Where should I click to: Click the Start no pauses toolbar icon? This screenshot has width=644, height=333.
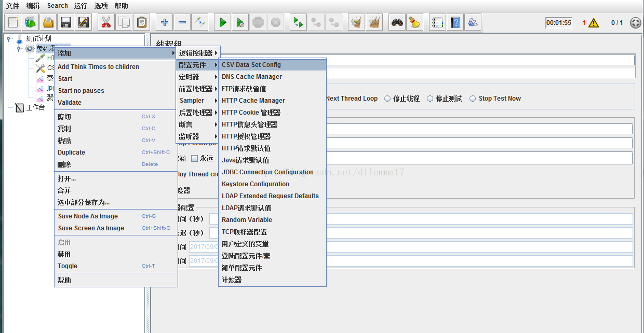point(240,22)
